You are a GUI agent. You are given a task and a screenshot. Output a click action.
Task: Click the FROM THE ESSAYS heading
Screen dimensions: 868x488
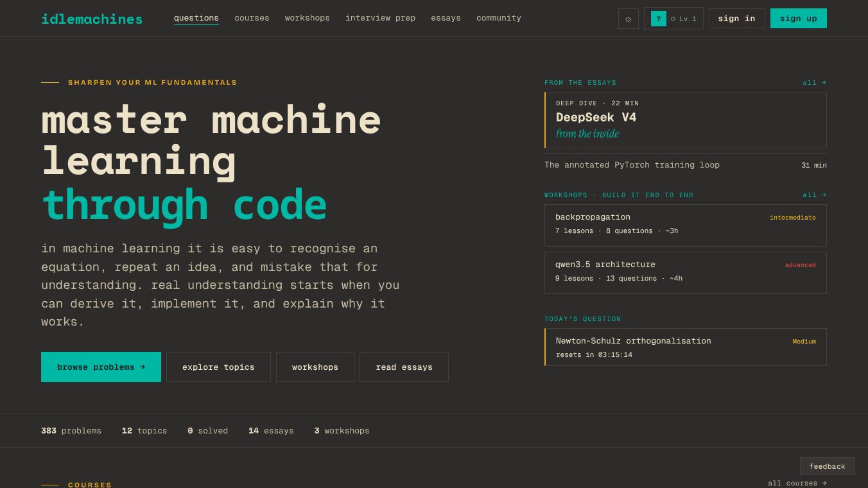(x=580, y=83)
